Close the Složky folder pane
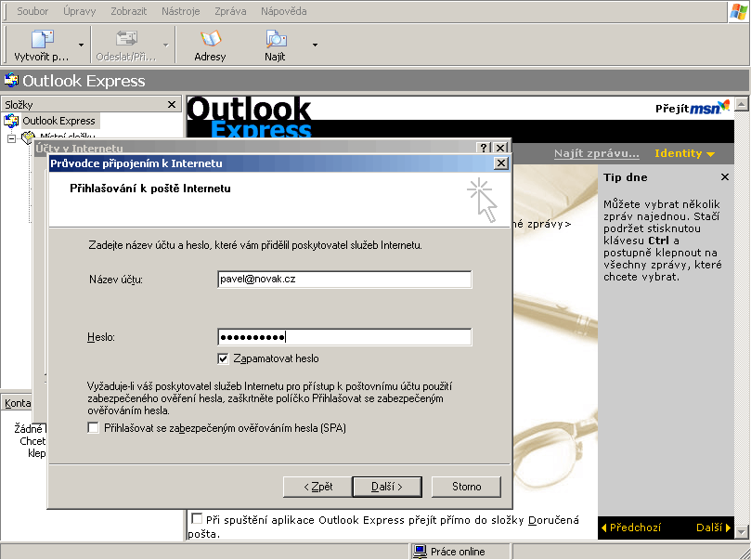 click(172, 104)
